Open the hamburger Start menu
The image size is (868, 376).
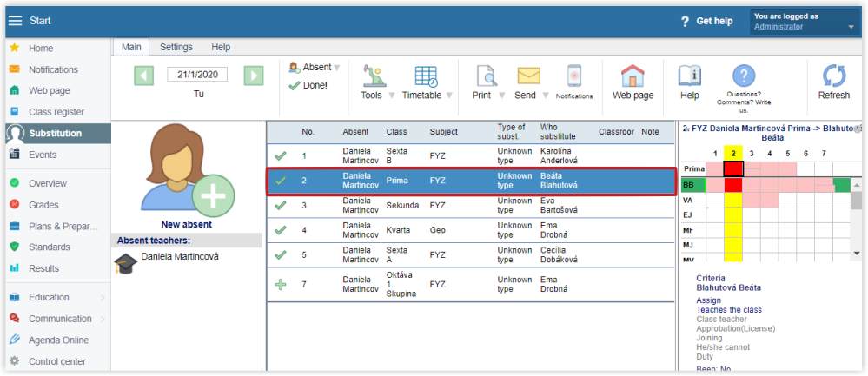click(x=15, y=21)
